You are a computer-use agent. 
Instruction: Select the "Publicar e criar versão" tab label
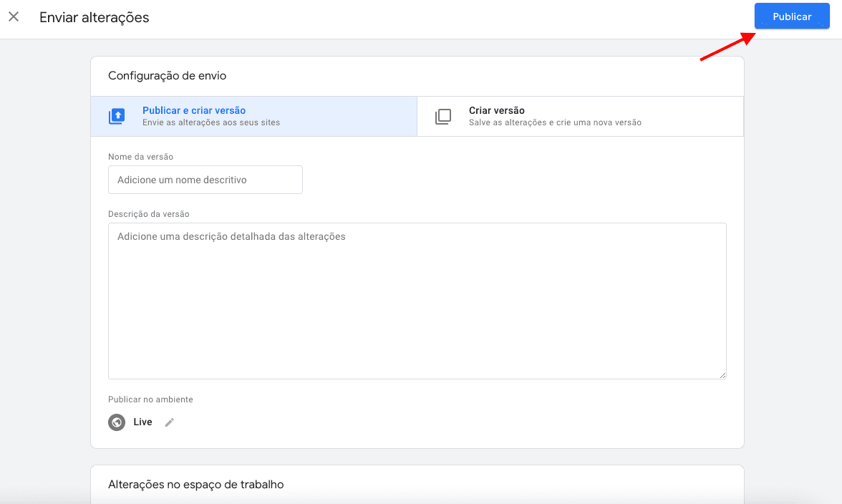(194, 110)
